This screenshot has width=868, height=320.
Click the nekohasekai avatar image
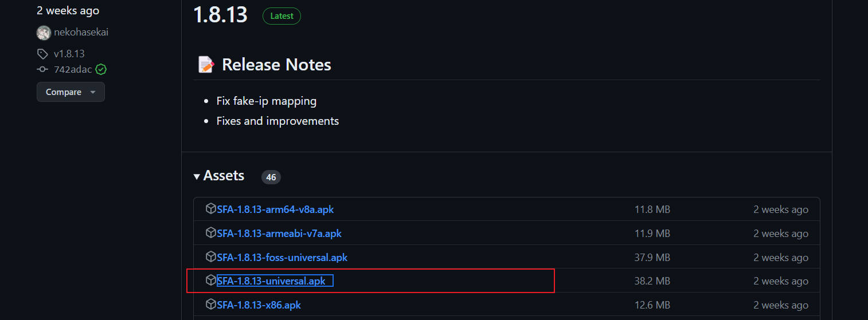(44, 33)
